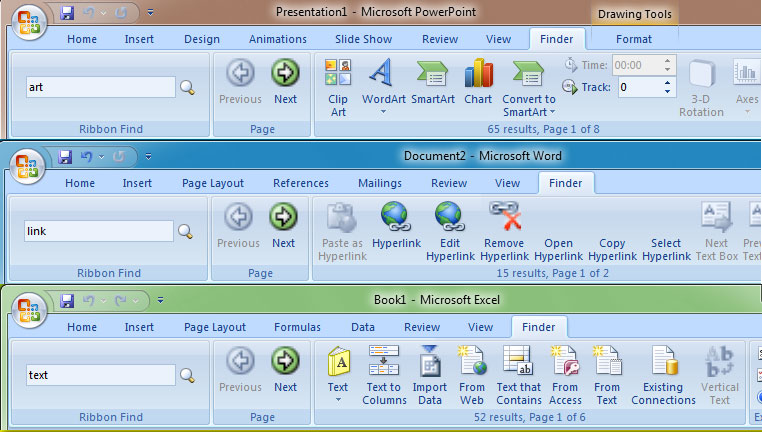Go to Next results page in Word
762x433 pixels.
tap(283, 225)
